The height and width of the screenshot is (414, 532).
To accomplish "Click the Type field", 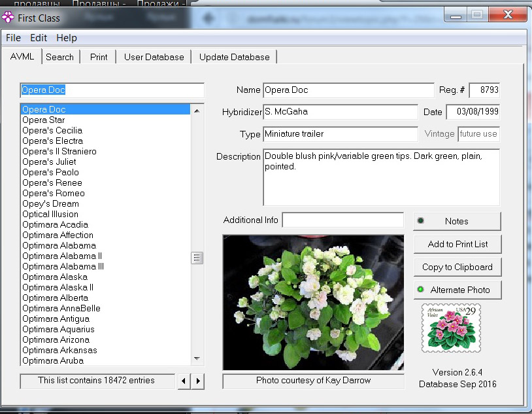I will pyautogui.click(x=341, y=134).
